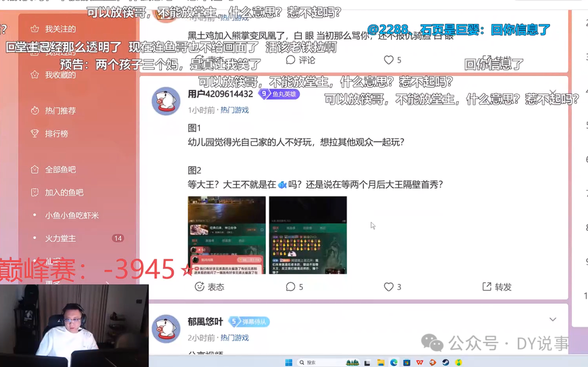Open avatar of 用户4209614432
The image size is (588, 367).
point(166,101)
